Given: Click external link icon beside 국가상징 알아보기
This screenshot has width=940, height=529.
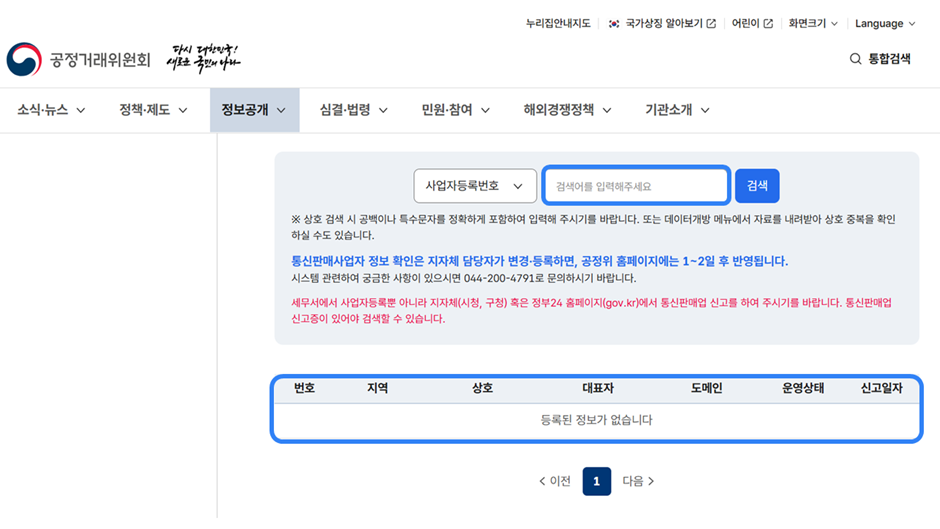Looking at the screenshot, I should coord(711,23).
